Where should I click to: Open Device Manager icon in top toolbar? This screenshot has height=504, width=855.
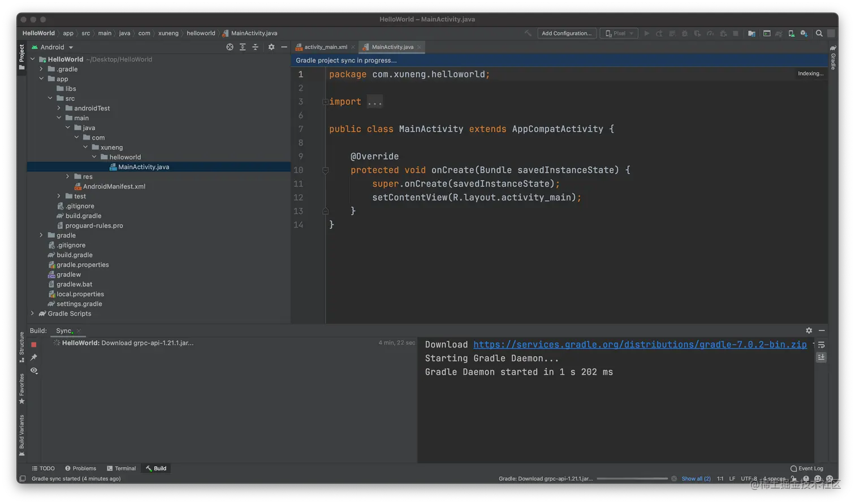(x=791, y=33)
